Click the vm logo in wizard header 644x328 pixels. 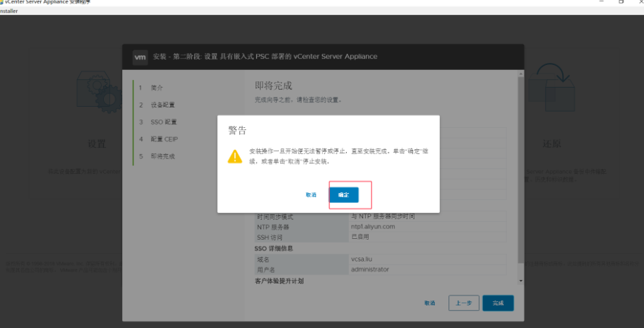coord(140,57)
